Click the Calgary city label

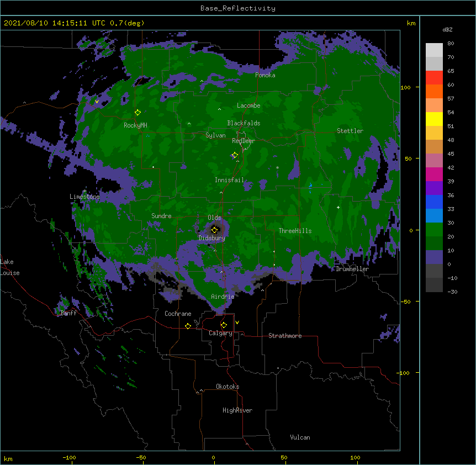220,333
